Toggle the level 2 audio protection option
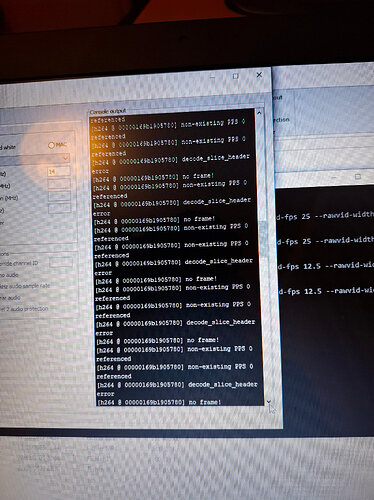374x500 pixels. (24, 309)
